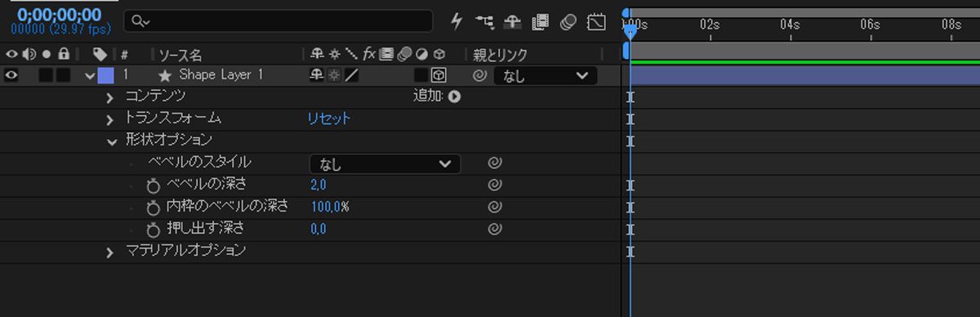Viewport: 980px width, 317px height.
Task: Click the parent pick whip spiral for Shape Layer 1
Action: pyautogui.click(x=480, y=75)
